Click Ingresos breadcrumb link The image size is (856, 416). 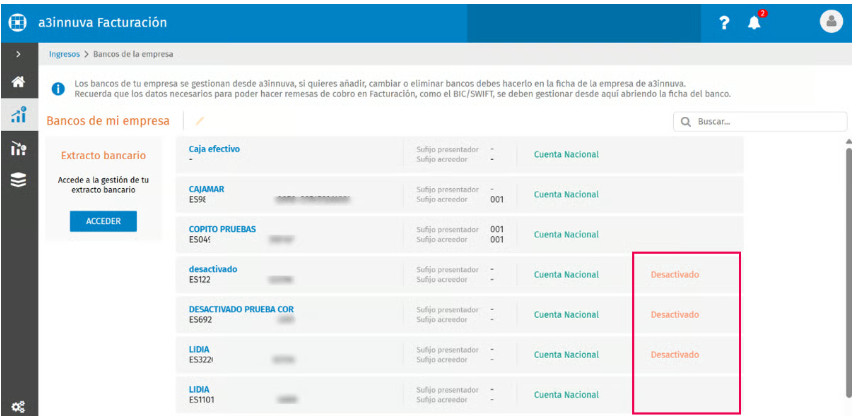coord(64,55)
